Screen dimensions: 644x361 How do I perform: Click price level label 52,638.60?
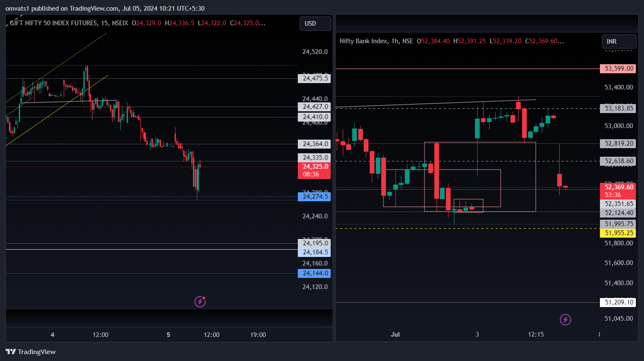[x=618, y=161]
